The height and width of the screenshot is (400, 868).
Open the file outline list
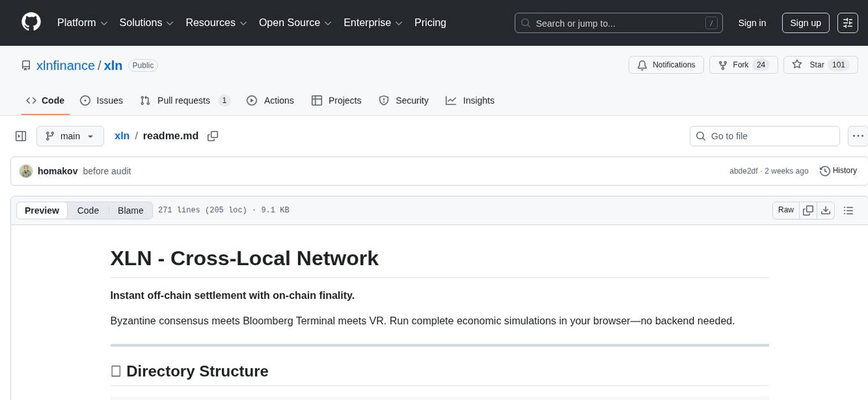[848, 210]
